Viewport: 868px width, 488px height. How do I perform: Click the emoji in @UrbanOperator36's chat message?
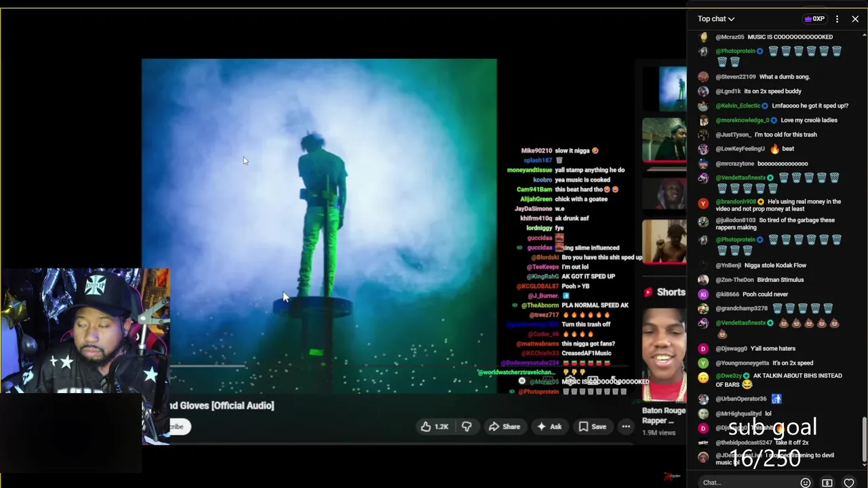pos(776,399)
